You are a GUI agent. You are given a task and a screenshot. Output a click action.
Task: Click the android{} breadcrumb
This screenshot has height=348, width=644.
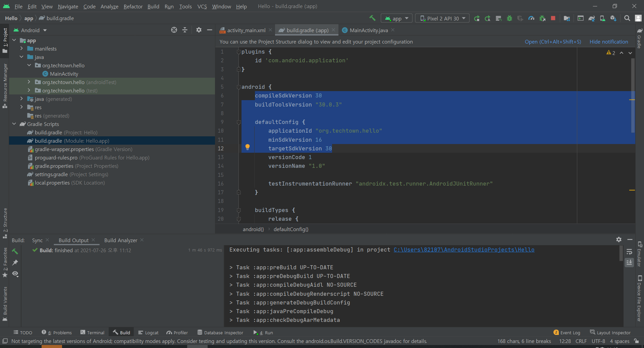(253, 229)
